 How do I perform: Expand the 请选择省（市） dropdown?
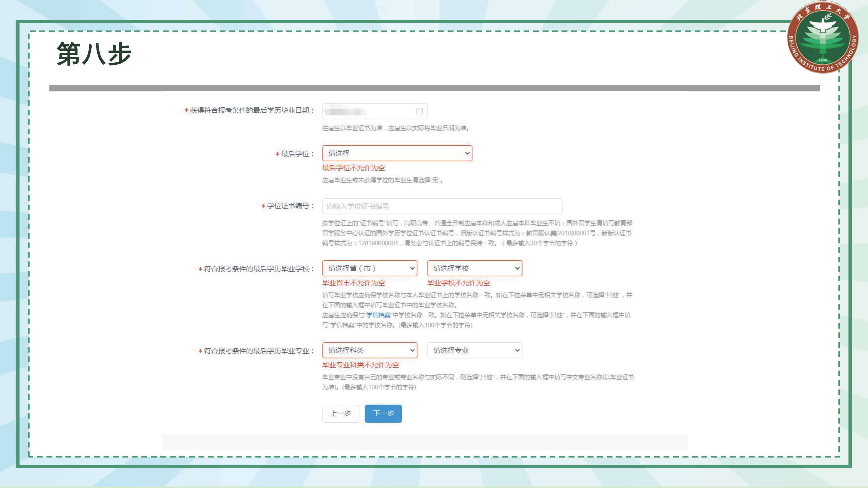(x=370, y=268)
